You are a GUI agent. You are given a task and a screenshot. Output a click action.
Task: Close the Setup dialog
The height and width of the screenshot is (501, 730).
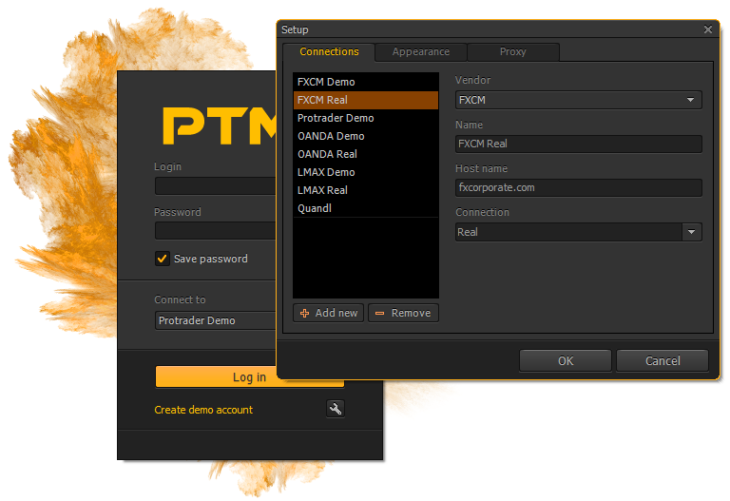tap(708, 29)
